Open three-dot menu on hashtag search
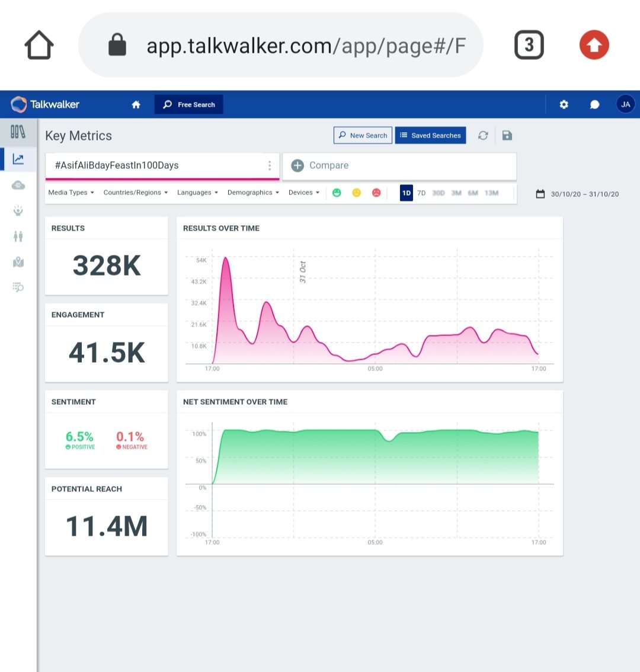 pos(269,165)
